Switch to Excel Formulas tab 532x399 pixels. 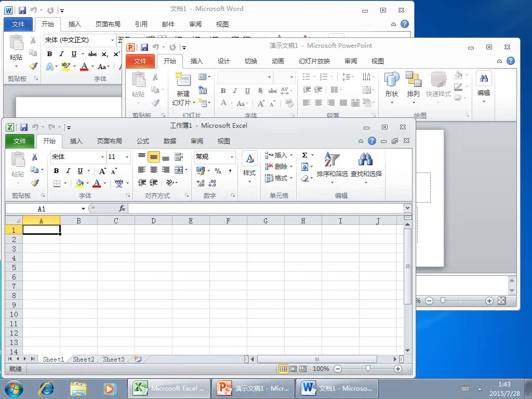(x=143, y=141)
